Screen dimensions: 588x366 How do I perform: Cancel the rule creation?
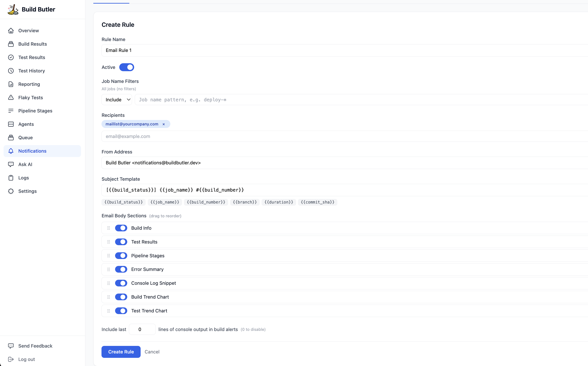pos(152,352)
